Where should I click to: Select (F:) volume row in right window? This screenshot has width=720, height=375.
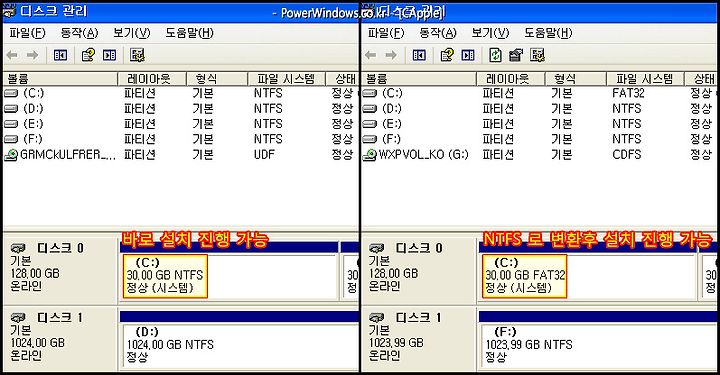(x=540, y=139)
